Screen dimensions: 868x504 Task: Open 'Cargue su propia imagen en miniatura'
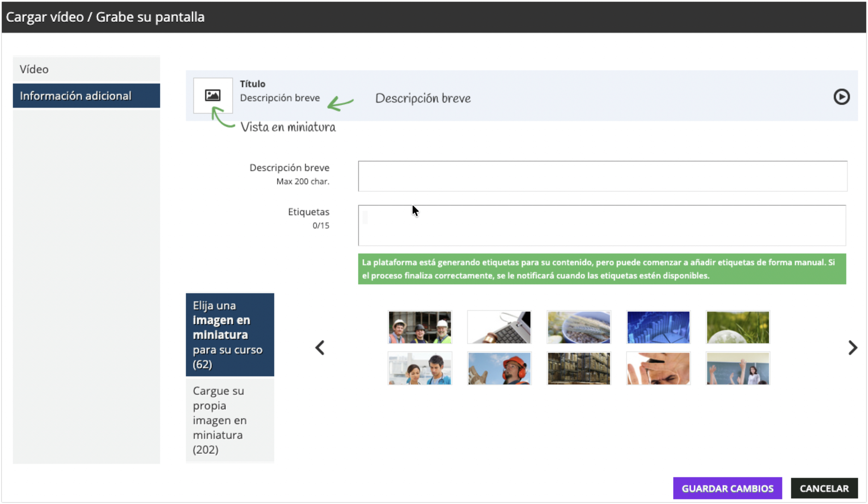pyautogui.click(x=230, y=420)
